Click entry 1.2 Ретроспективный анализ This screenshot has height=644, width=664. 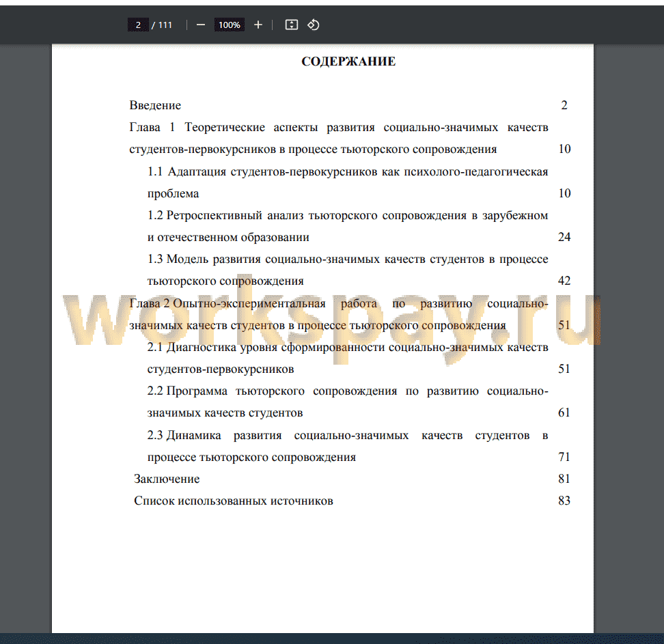(348, 216)
